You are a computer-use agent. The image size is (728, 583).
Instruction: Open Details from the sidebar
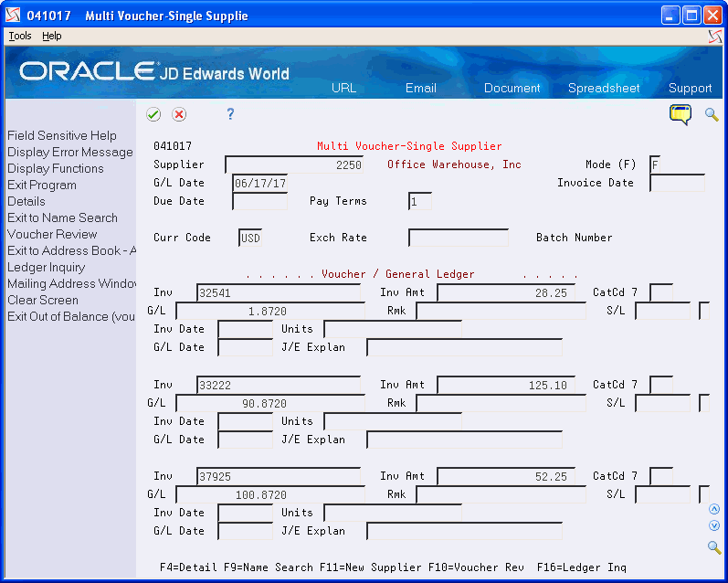tap(26, 201)
